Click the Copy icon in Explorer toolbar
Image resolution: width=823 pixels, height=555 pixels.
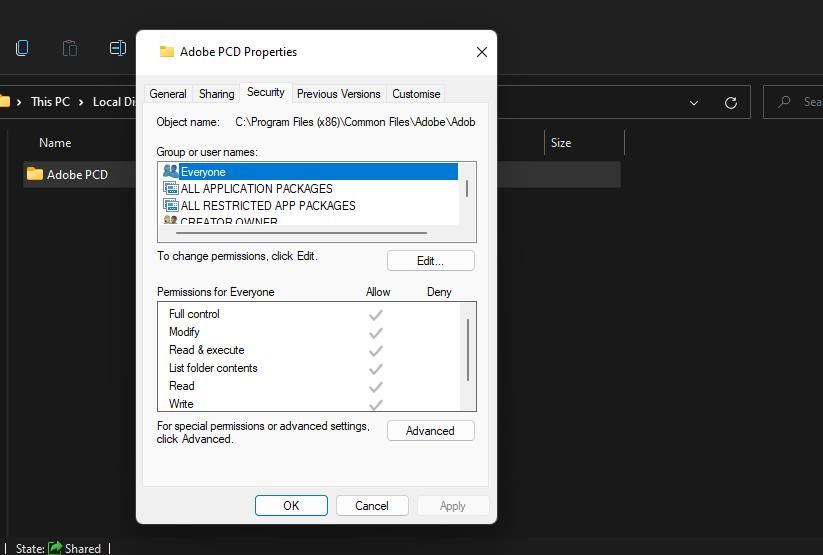pyautogui.click(x=22, y=48)
